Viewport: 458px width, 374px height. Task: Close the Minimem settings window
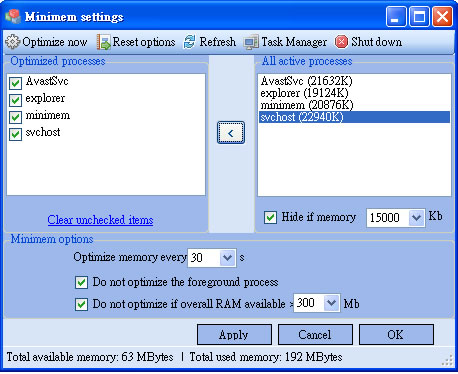(x=442, y=16)
